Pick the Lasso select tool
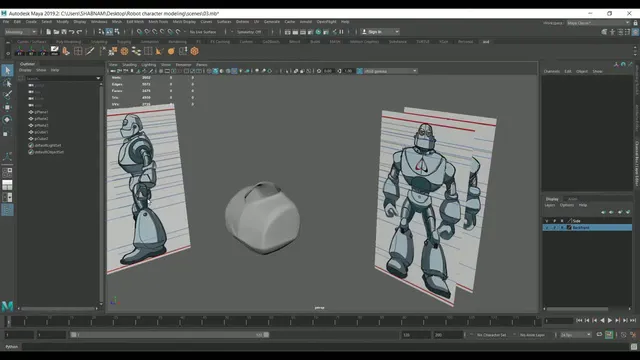This screenshot has width=640, height=360. tap(7, 83)
